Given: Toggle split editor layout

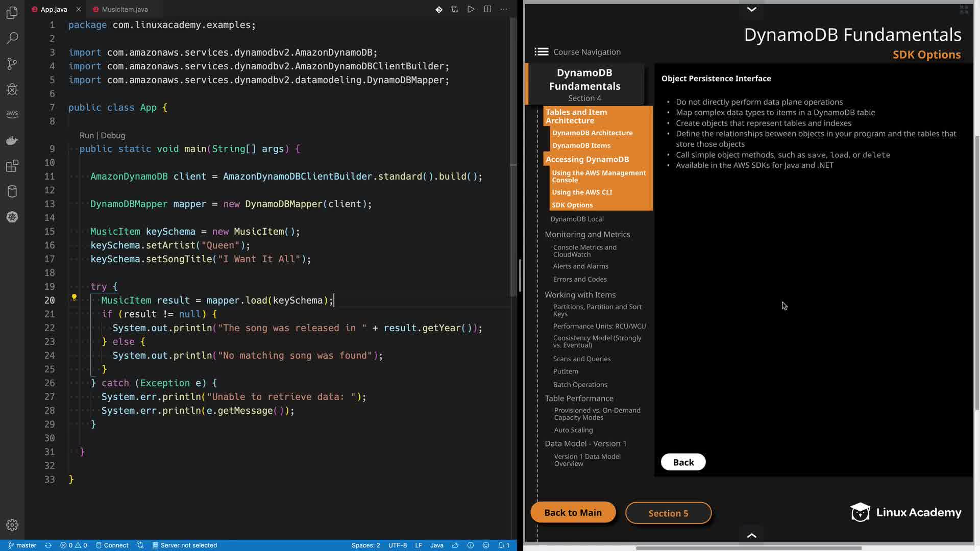Looking at the screenshot, I should point(487,9).
